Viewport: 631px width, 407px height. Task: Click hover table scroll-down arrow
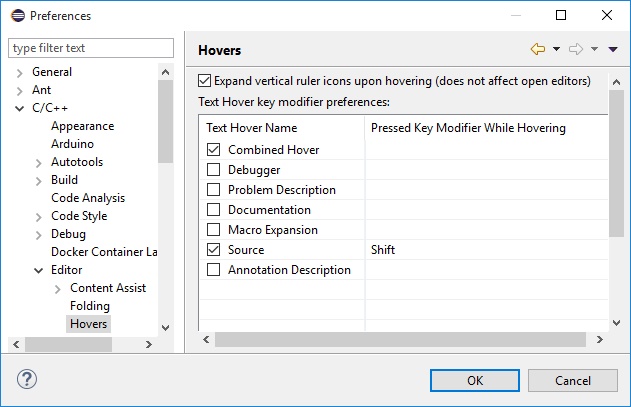(x=617, y=322)
